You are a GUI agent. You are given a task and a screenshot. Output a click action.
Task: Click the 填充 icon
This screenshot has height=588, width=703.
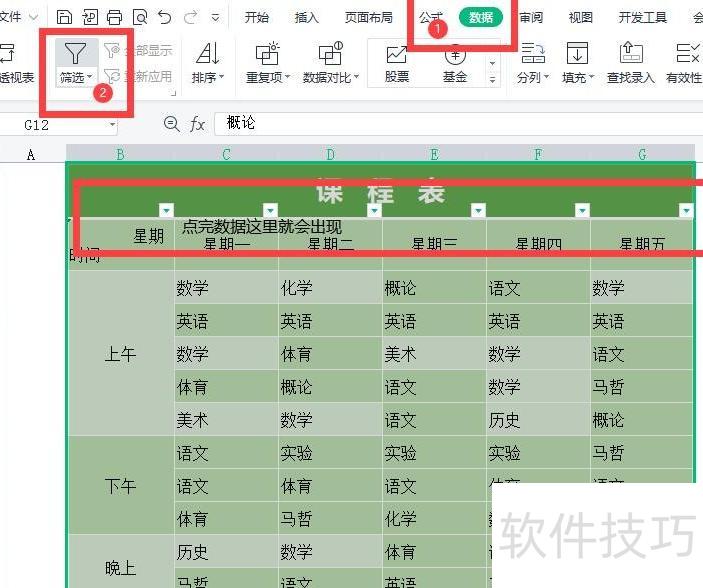[577, 53]
